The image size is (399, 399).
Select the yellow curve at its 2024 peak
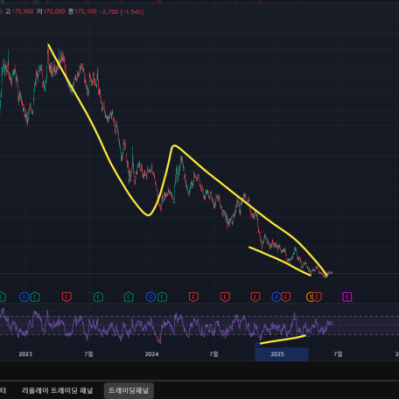point(174,146)
